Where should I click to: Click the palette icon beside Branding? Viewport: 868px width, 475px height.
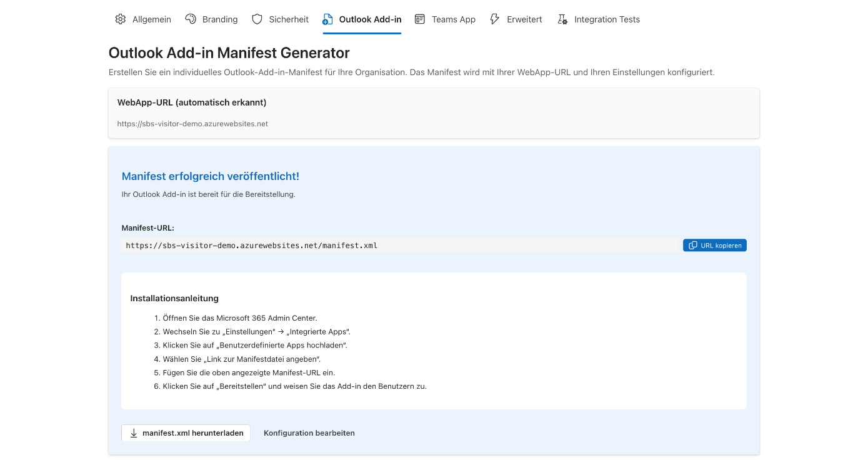[191, 19]
